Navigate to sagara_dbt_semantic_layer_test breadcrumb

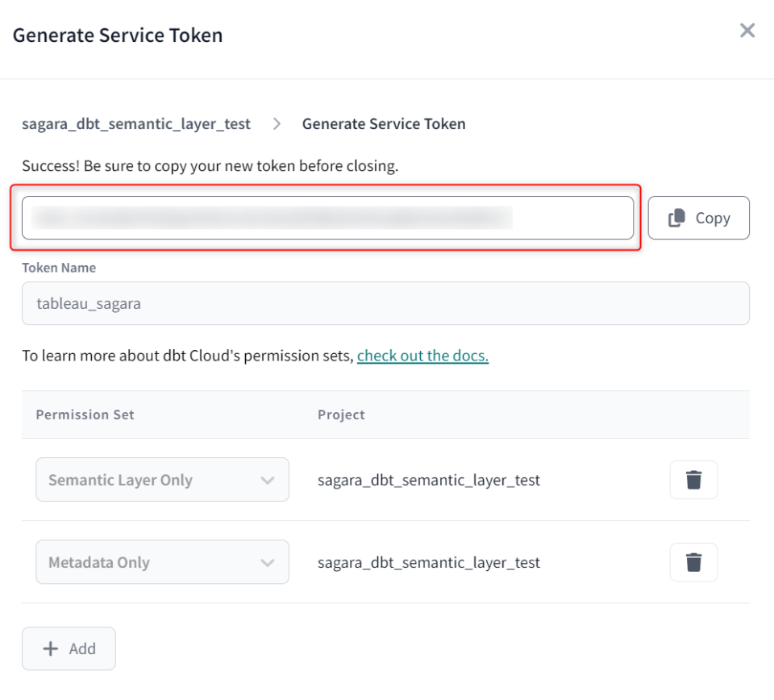[x=137, y=123]
